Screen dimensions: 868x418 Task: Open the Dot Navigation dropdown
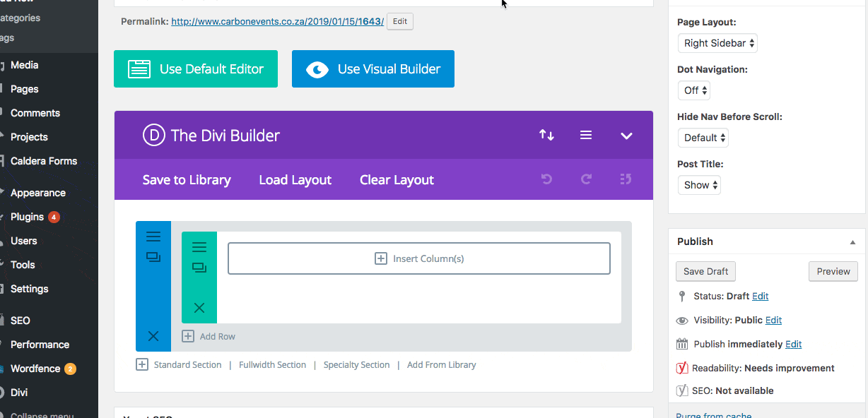tap(693, 90)
